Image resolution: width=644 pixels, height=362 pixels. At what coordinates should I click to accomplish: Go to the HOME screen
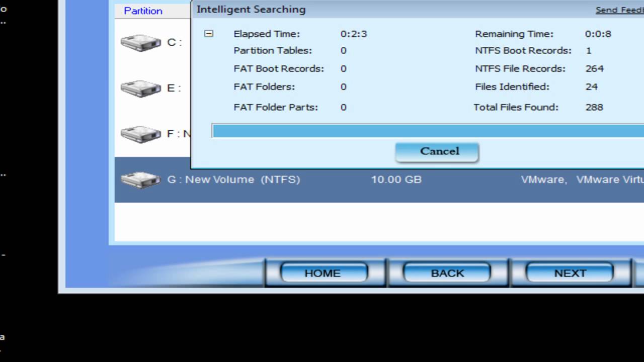323,273
